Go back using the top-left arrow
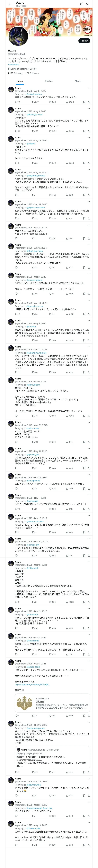 coord(9,4)
